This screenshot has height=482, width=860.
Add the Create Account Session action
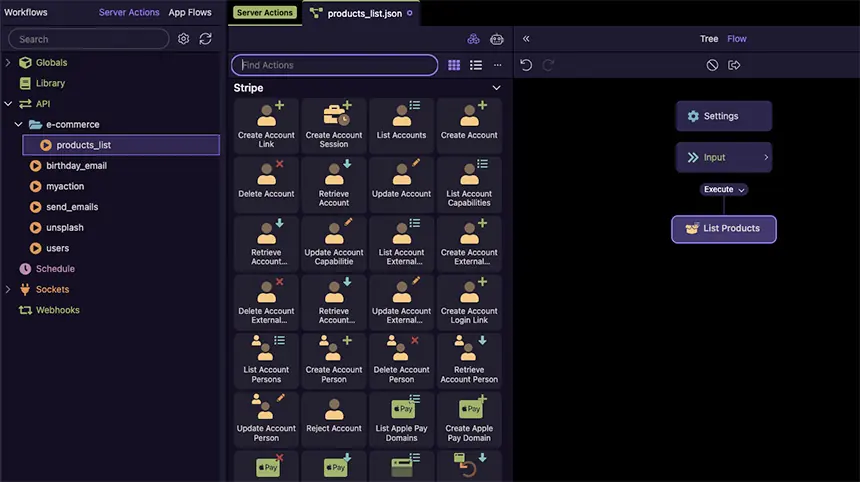[x=333, y=126]
